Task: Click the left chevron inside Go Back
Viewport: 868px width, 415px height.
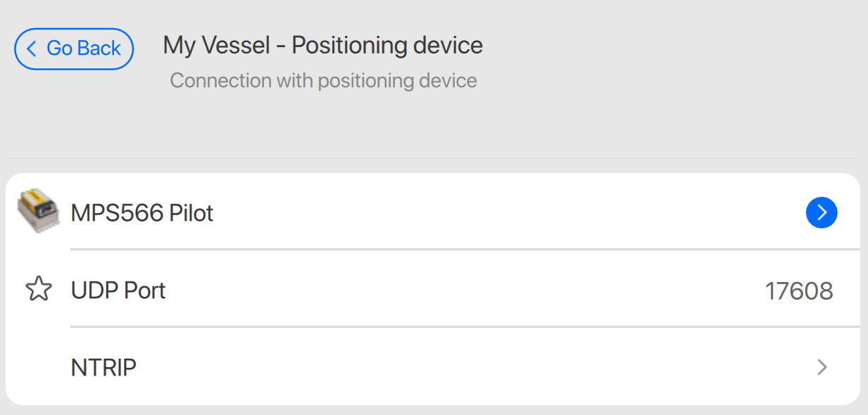Action: pos(31,49)
